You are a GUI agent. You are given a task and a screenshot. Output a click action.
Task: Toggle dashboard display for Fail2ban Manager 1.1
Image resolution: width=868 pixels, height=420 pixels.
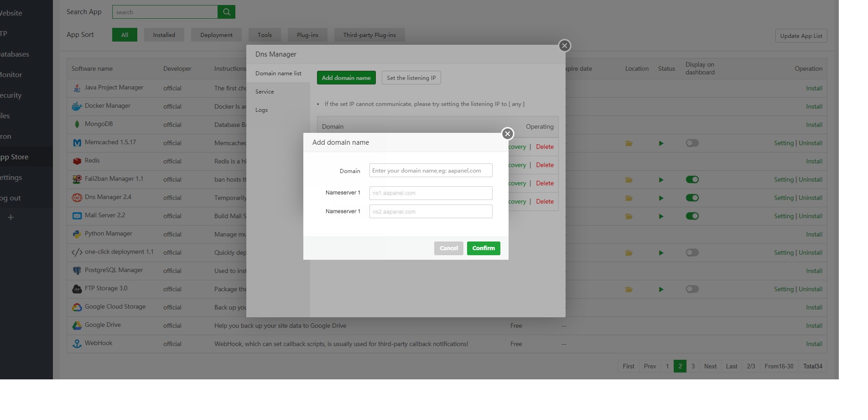coord(692,180)
